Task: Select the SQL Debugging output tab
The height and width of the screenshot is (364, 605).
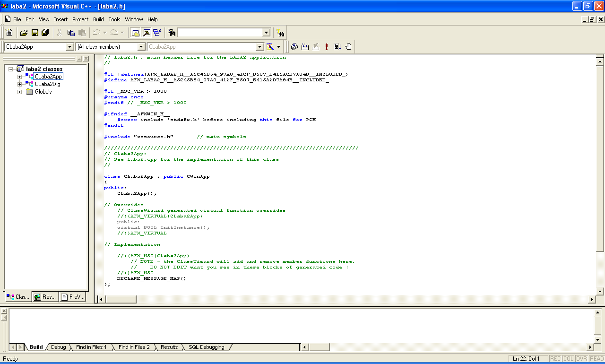Action: click(207, 347)
